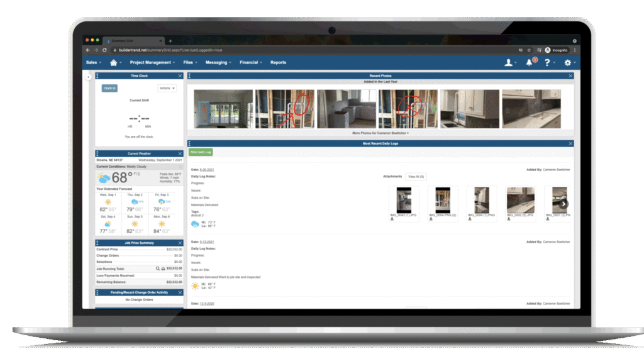Click the Incognito profile badge
The height and width of the screenshot is (354, 644).
tap(556, 50)
